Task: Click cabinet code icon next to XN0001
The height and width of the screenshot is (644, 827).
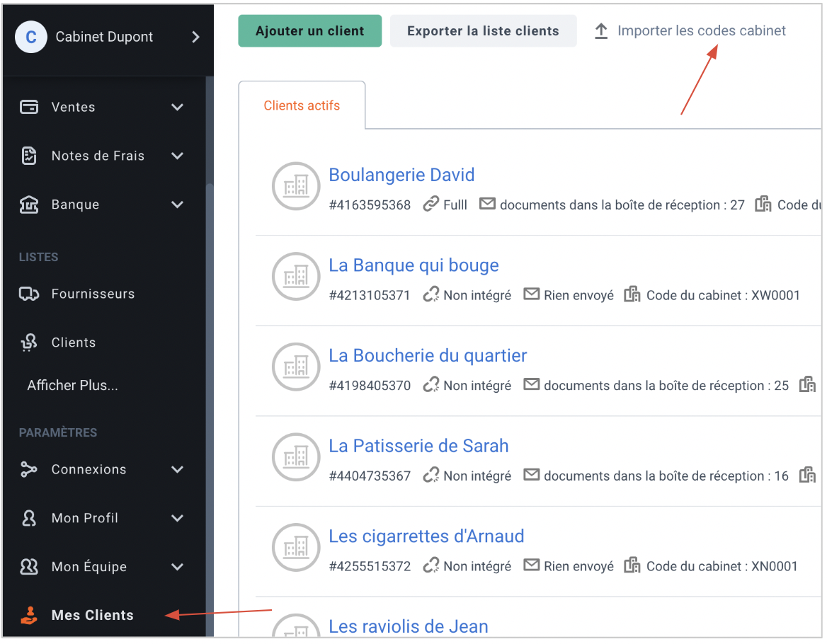Action: coord(632,565)
